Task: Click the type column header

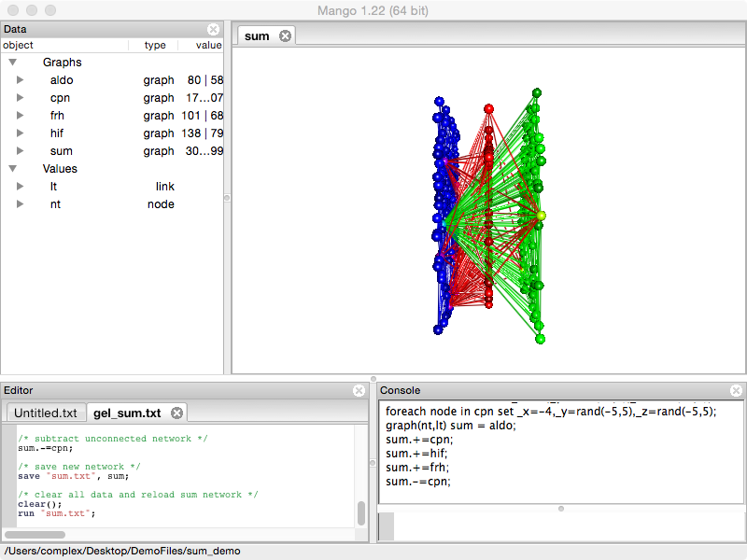Action: coord(155,45)
